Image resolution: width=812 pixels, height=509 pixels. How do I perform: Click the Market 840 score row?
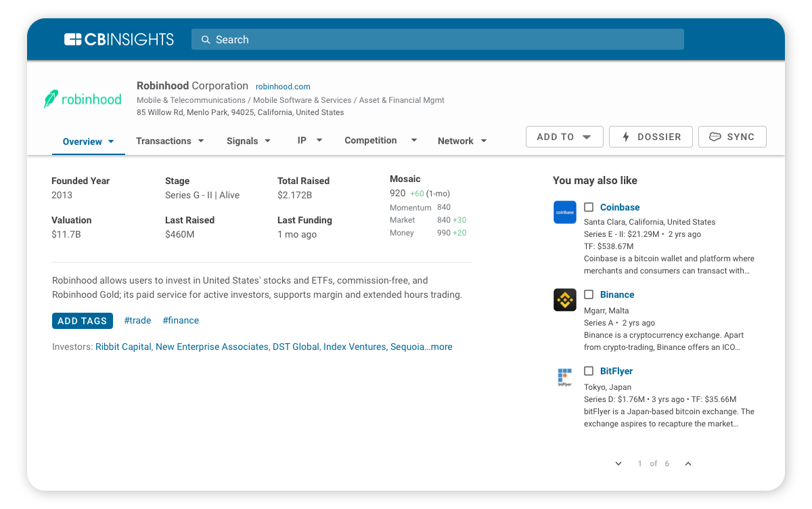pos(428,220)
